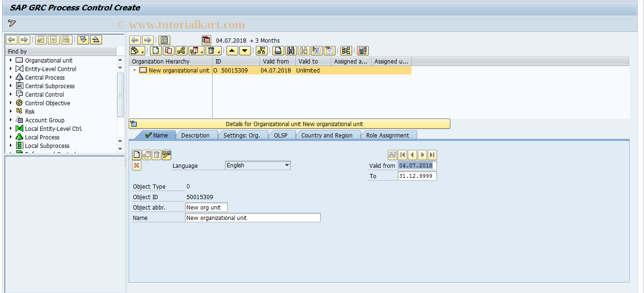Click the Collapse subtree minus icon
The image size is (644, 293).
(329, 51)
